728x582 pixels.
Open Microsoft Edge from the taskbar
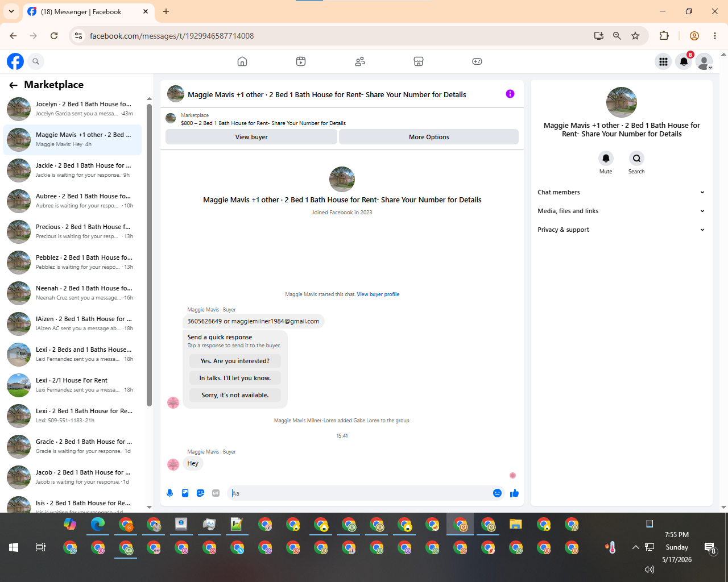98,524
